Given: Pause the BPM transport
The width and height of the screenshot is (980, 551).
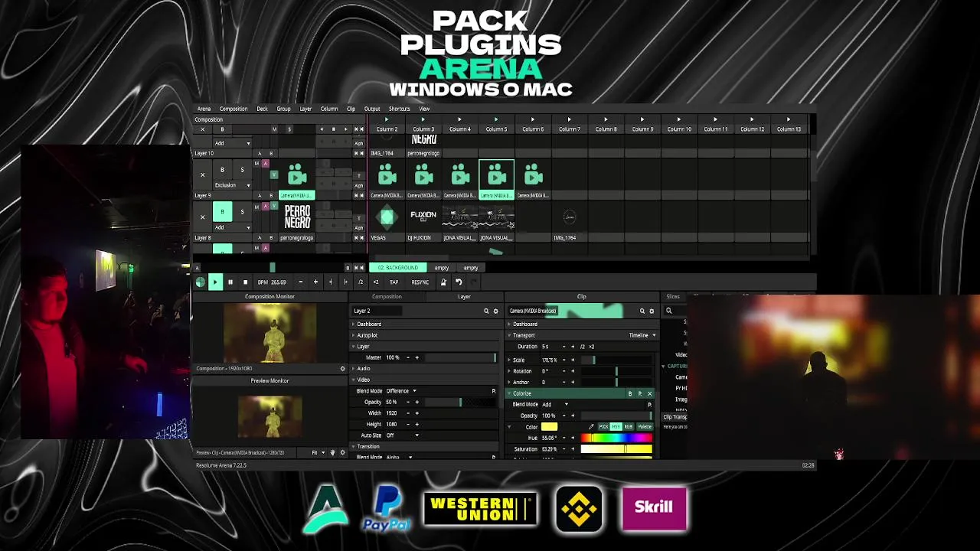Looking at the screenshot, I should (230, 282).
